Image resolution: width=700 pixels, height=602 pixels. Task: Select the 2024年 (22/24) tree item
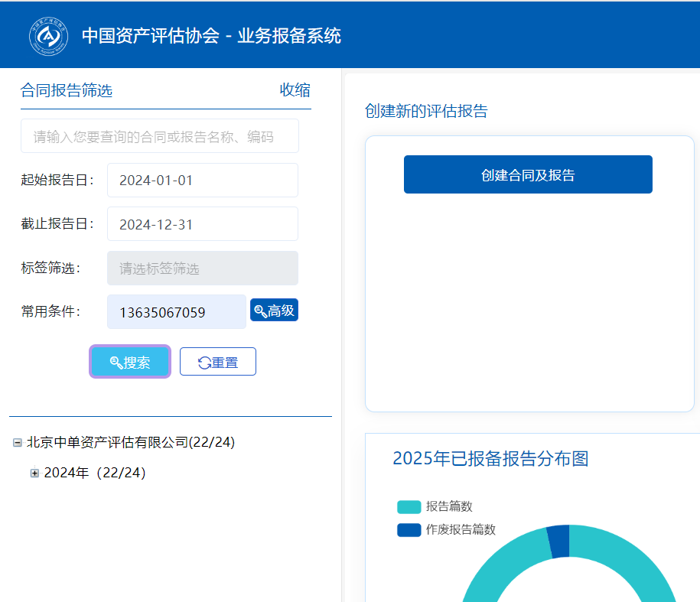point(95,473)
